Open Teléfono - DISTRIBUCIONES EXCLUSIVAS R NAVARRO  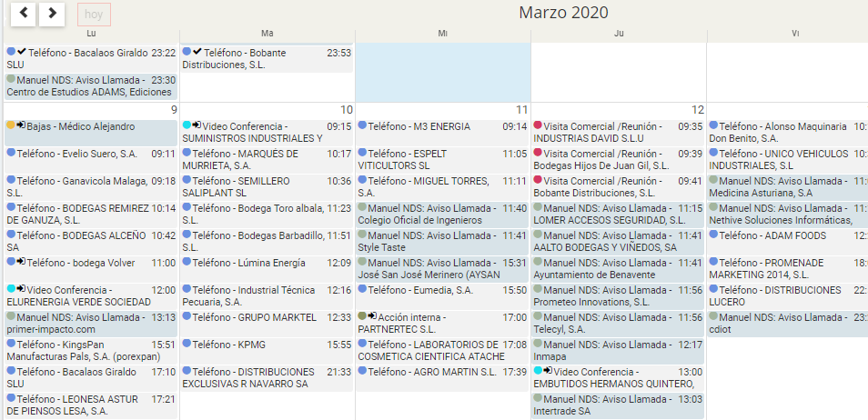coord(267,378)
